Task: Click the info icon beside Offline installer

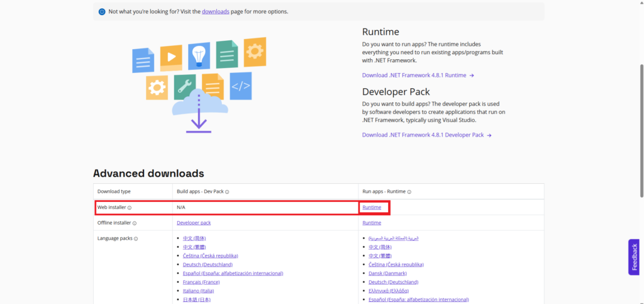Action: pyautogui.click(x=135, y=223)
